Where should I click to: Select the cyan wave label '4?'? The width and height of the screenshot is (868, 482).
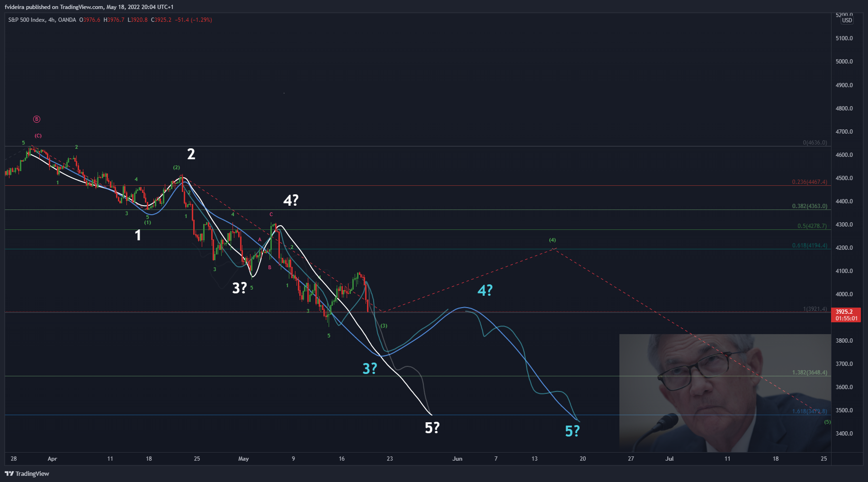tap(485, 290)
